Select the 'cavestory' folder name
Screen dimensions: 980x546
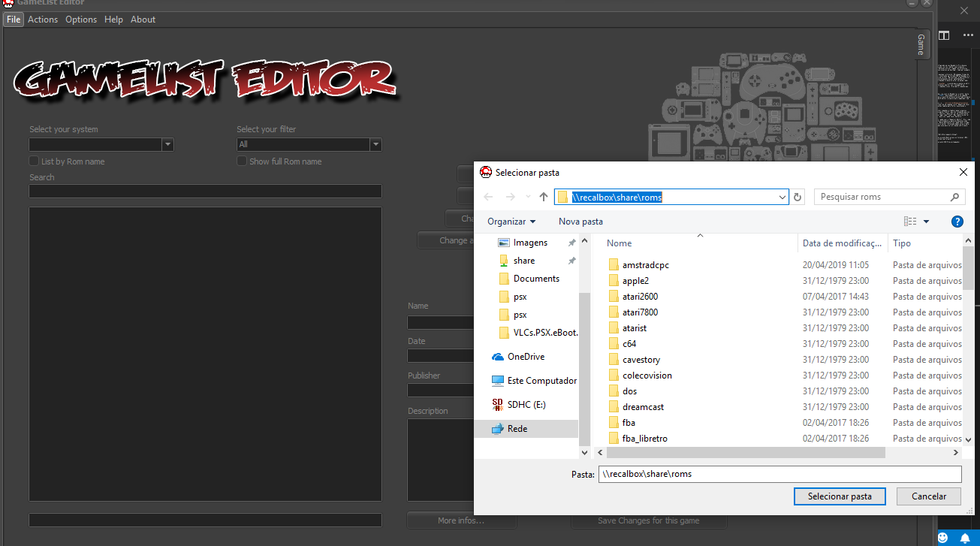pos(641,360)
